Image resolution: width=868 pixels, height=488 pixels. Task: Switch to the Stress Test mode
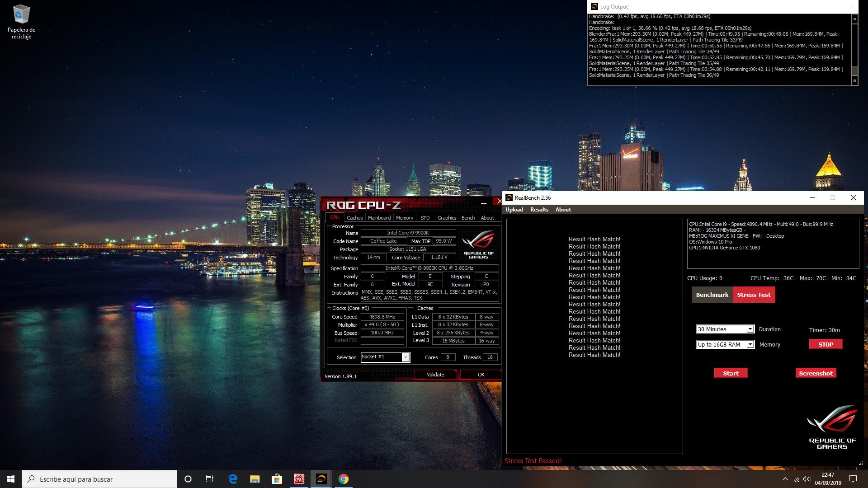click(754, 295)
